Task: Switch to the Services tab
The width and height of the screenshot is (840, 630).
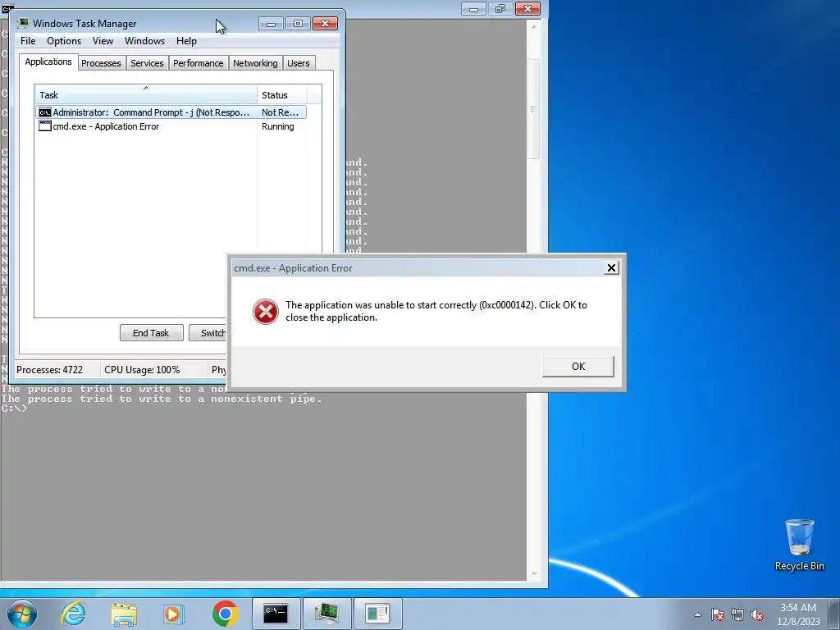Action: point(148,63)
